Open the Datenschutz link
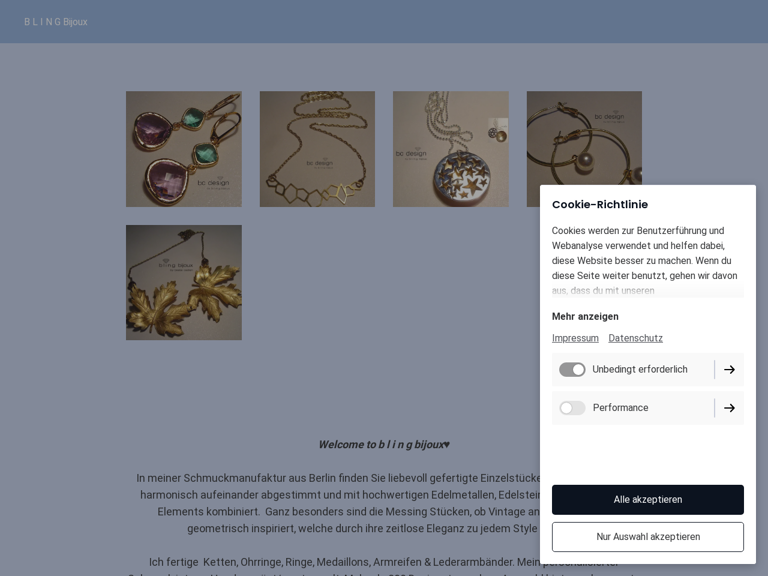Image resolution: width=768 pixels, height=576 pixels. 635,338
